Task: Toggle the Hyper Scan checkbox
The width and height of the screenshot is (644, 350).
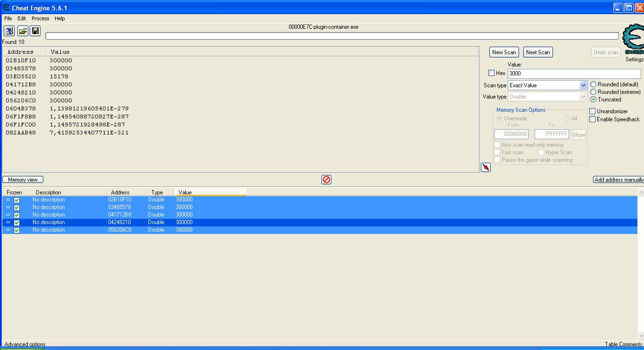Action: [541, 152]
